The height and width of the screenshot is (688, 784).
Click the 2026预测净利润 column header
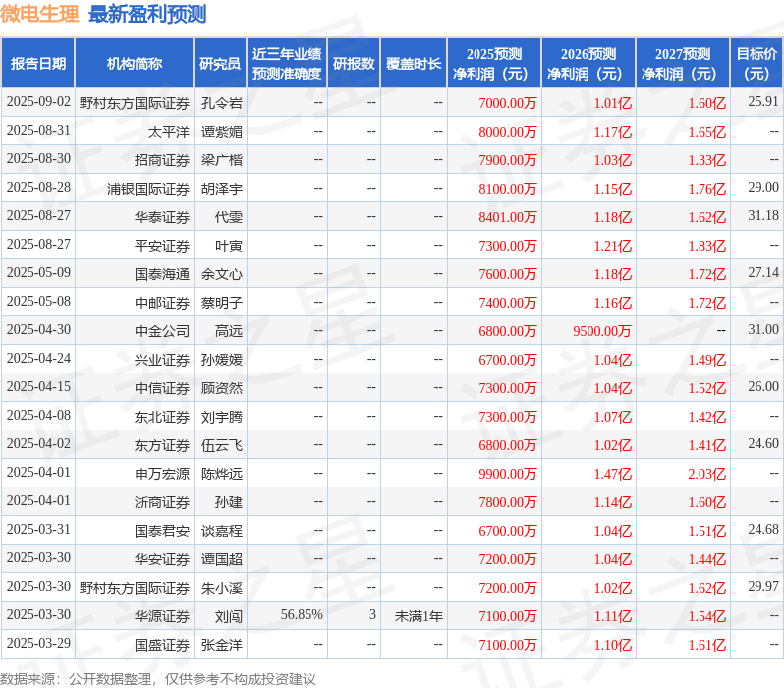(x=588, y=64)
